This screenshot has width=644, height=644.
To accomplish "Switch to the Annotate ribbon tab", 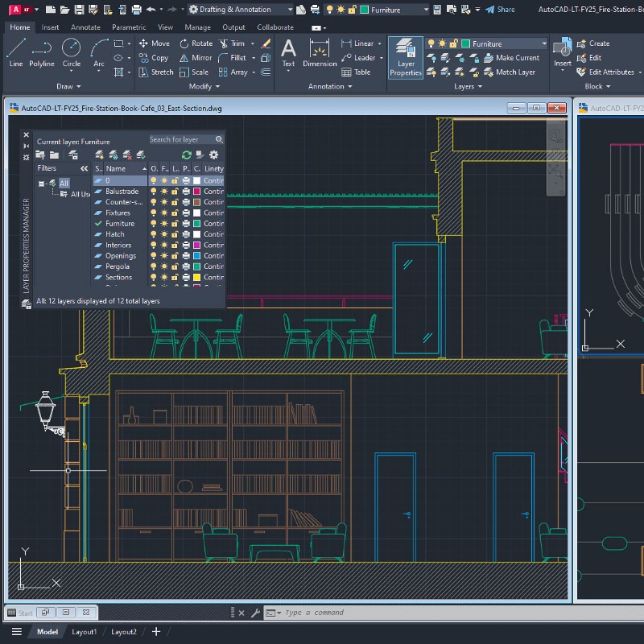I will 85,27.
